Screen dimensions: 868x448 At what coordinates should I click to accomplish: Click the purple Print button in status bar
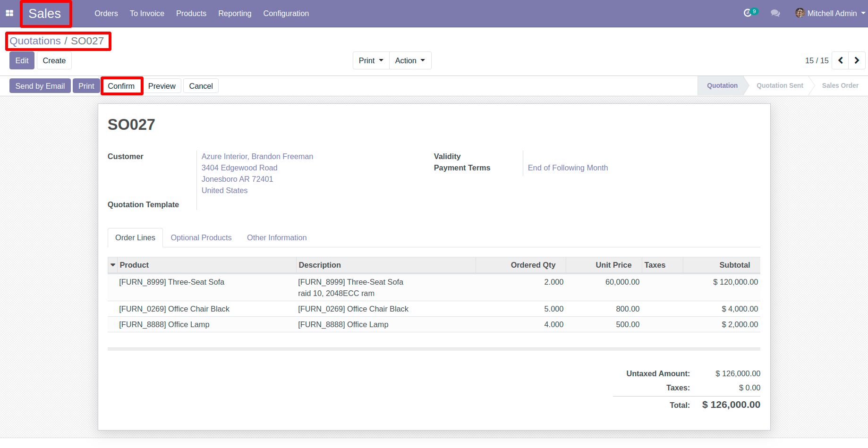(86, 86)
